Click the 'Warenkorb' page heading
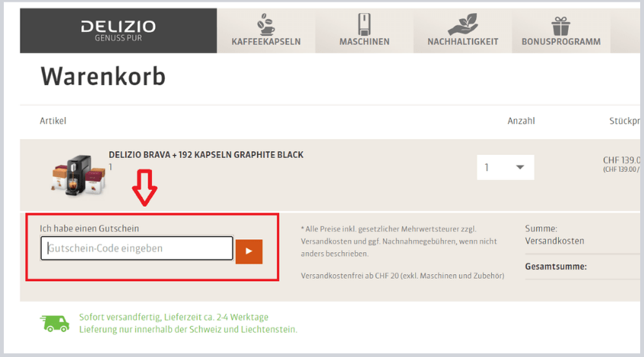 pyautogui.click(x=103, y=76)
